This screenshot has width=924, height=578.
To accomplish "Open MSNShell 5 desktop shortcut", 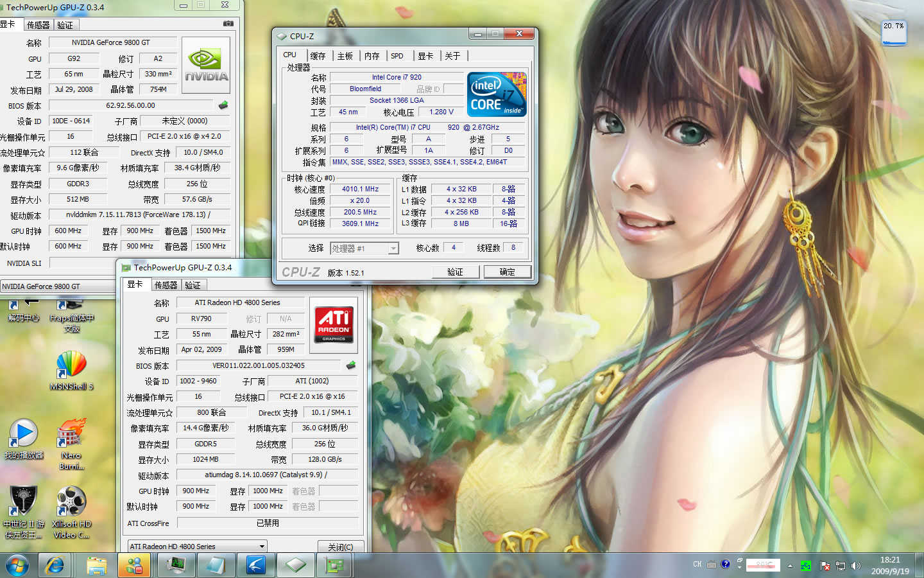I will pyautogui.click(x=71, y=371).
